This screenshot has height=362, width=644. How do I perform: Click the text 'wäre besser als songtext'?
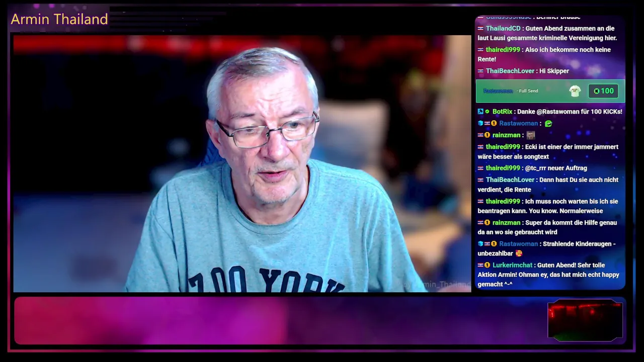click(513, 157)
